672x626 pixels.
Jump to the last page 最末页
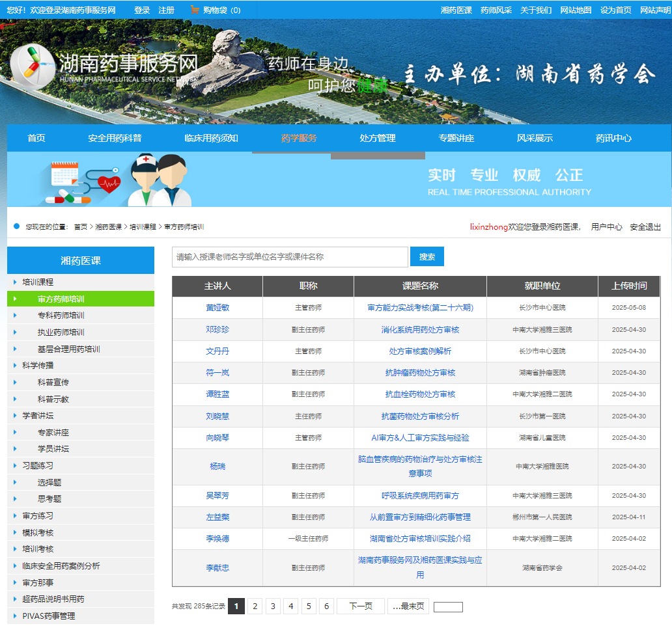[x=408, y=606]
